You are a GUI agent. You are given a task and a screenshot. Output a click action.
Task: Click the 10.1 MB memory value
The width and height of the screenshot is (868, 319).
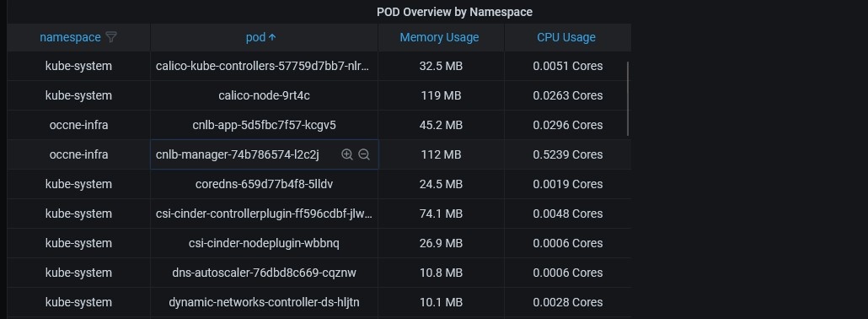pos(441,302)
